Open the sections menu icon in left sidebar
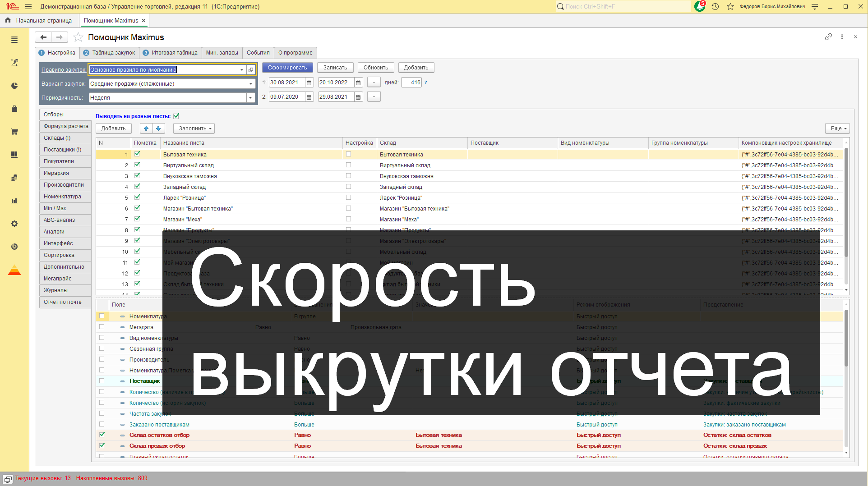 [14, 40]
